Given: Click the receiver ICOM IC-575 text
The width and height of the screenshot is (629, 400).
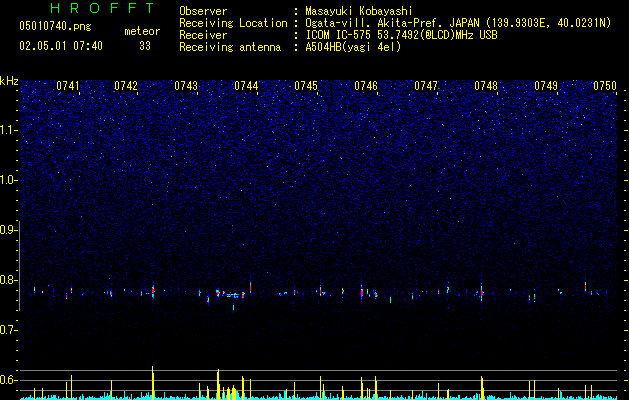Looking at the screenshot, I should pyautogui.click(x=401, y=35).
